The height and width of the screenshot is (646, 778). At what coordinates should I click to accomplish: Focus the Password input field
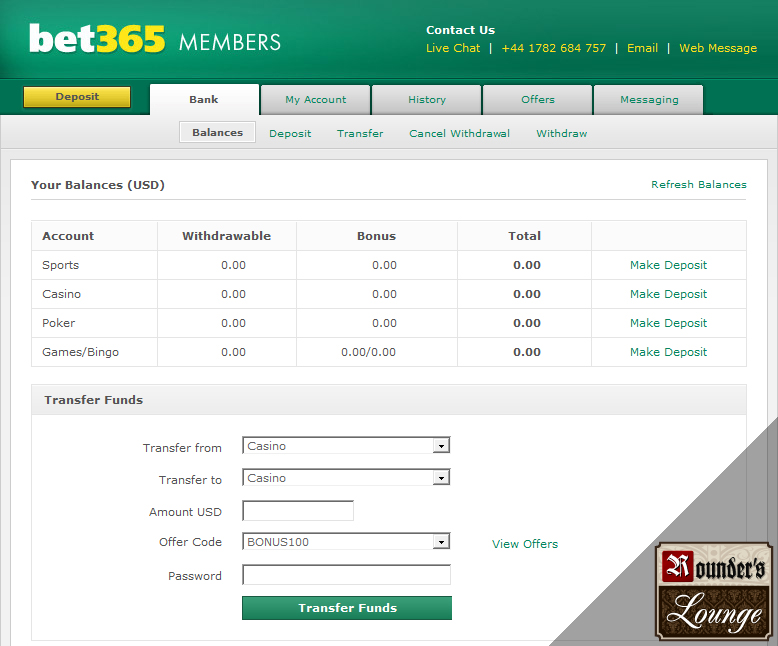pyautogui.click(x=346, y=575)
